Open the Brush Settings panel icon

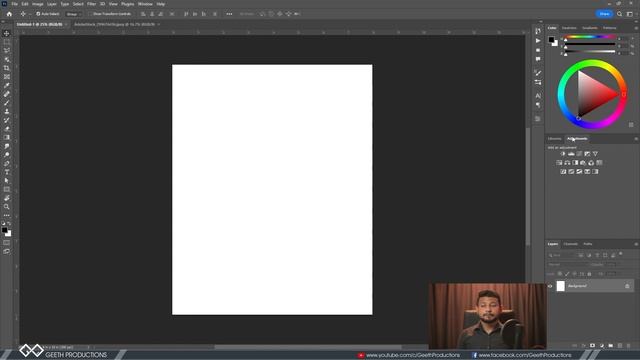[538, 73]
